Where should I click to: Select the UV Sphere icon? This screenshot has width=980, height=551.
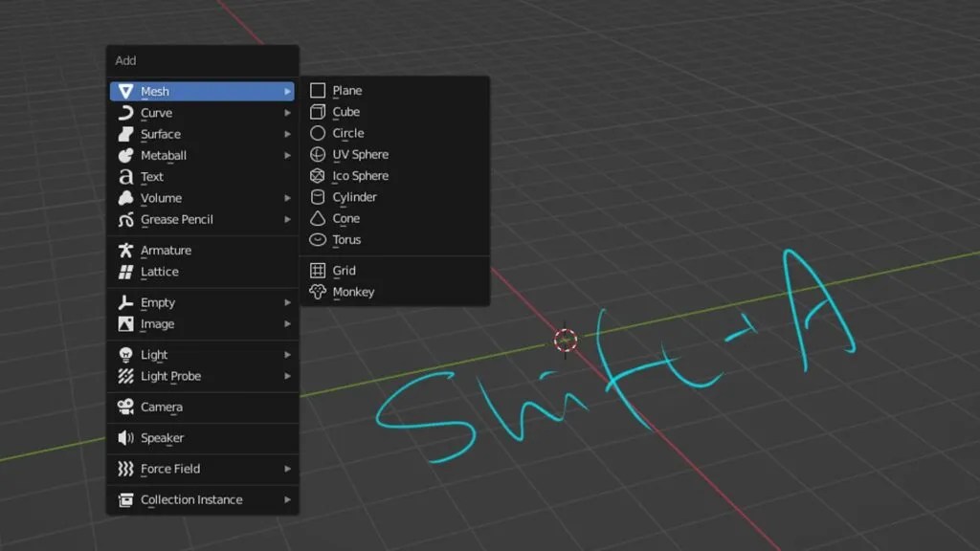click(318, 154)
